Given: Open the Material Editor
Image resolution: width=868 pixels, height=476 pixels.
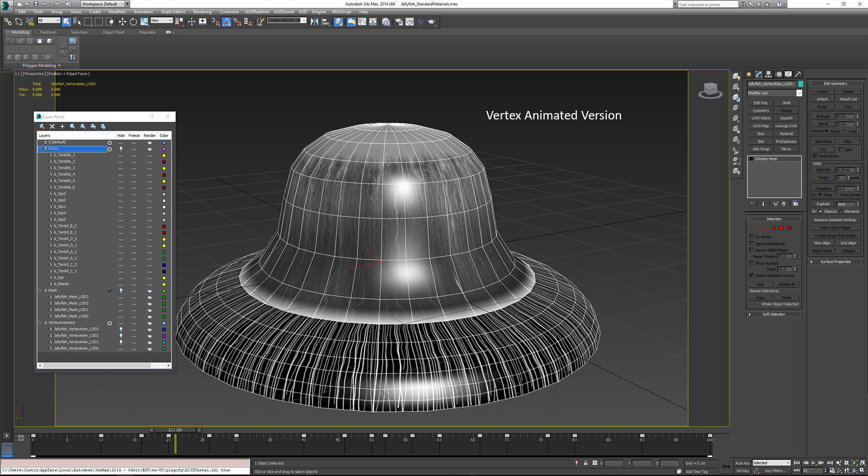Looking at the screenshot, I should point(386,21).
